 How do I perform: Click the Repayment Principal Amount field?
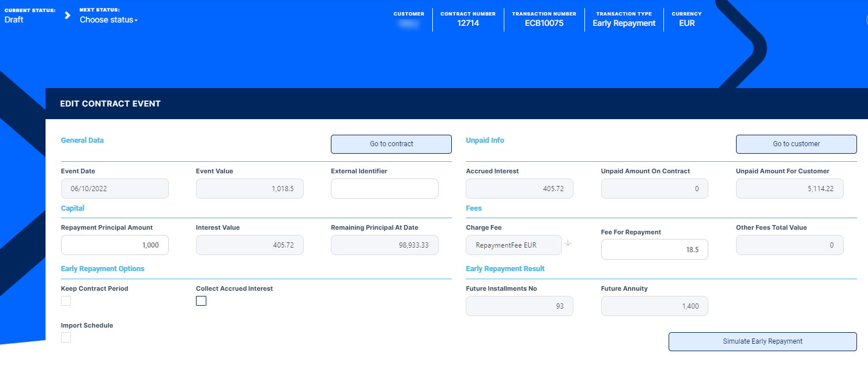click(x=115, y=245)
